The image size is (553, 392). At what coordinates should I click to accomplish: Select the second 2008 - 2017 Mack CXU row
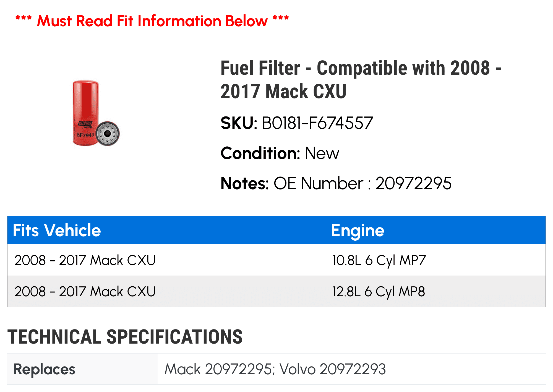tap(85, 292)
